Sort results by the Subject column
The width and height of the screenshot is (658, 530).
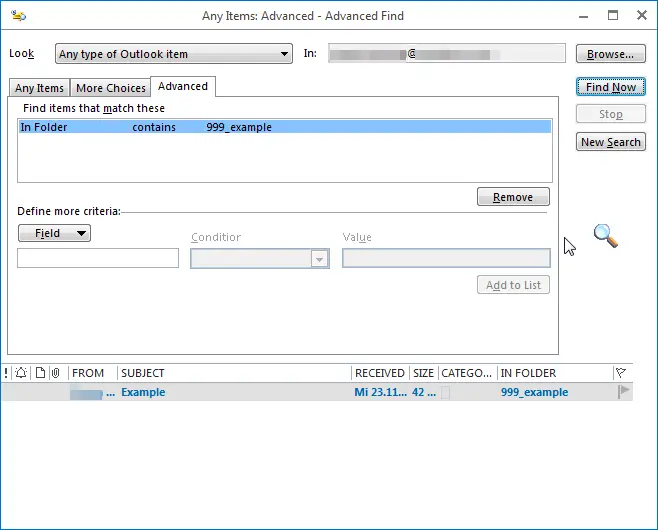tap(234, 373)
